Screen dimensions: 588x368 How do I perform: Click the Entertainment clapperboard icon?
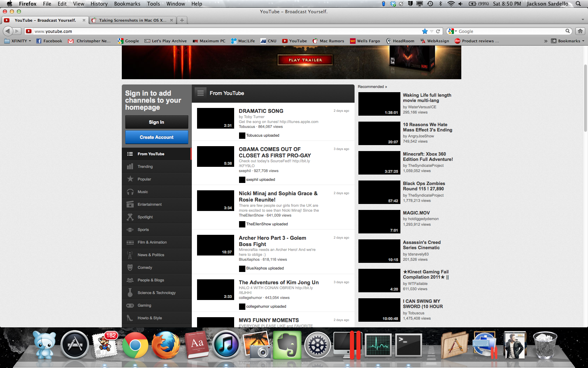(130, 204)
